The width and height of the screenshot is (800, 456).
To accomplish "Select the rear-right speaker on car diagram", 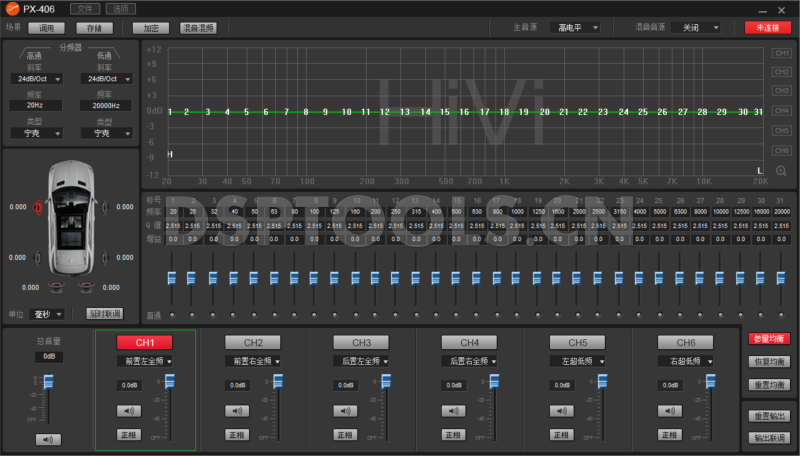I will pyautogui.click(x=103, y=257).
